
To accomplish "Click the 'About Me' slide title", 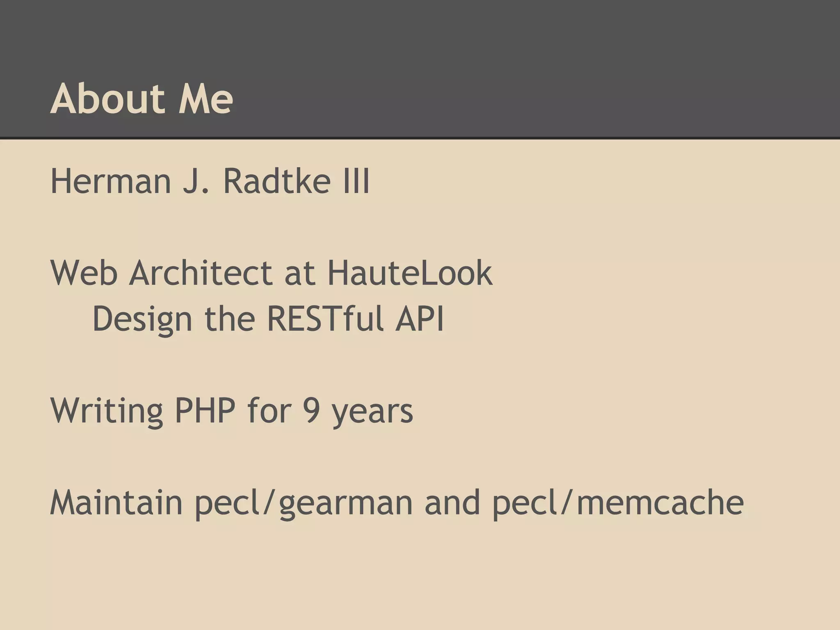I will coord(142,99).
